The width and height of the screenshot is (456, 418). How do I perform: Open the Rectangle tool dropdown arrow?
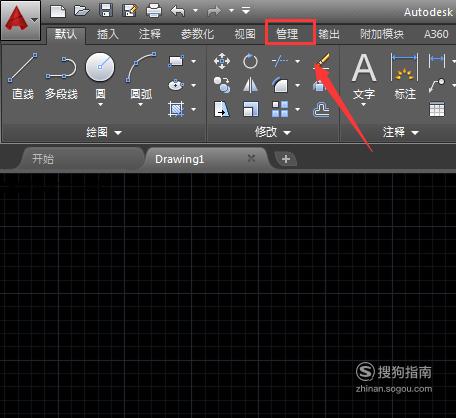[x=194, y=61]
